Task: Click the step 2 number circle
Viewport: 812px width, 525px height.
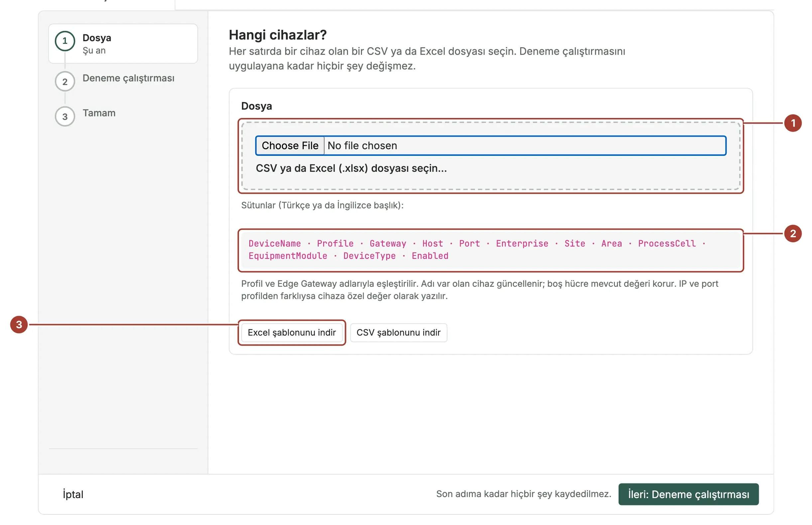Action: click(65, 81)
